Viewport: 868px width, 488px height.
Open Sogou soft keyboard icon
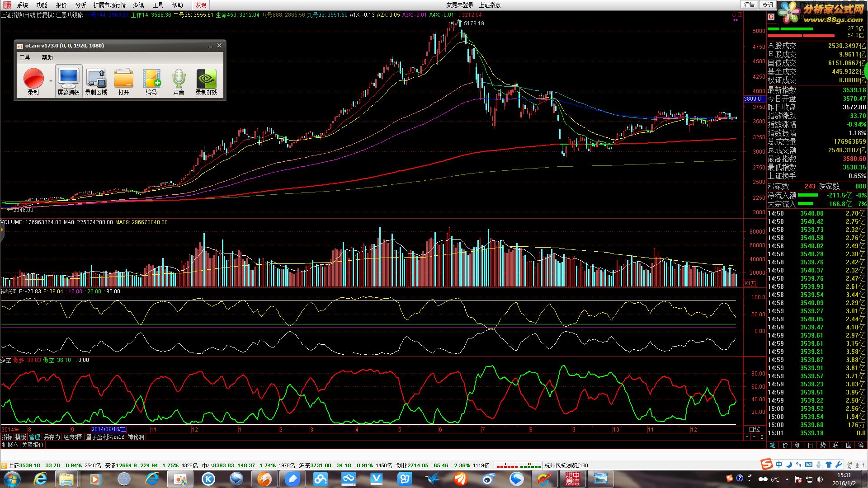point(809,465)
